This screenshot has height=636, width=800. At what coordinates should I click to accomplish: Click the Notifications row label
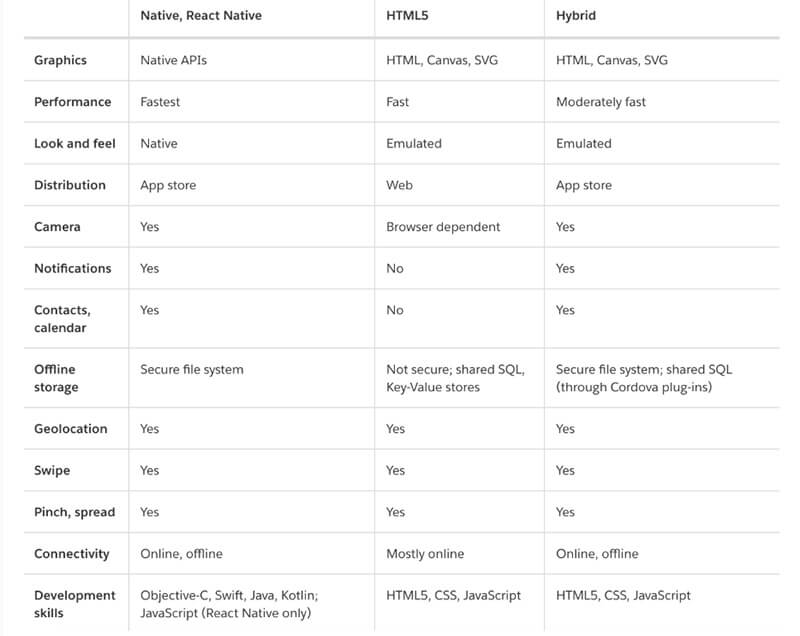tap(72, 268)
